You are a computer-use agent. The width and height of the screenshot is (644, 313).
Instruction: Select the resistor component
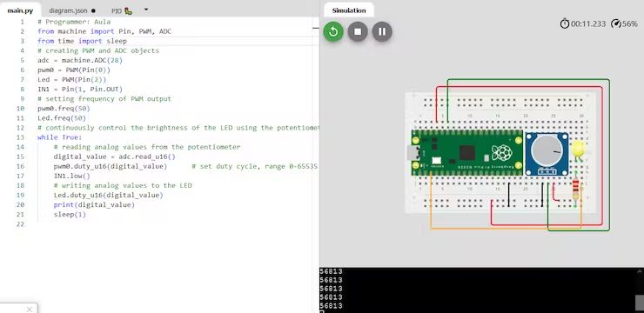576,190
